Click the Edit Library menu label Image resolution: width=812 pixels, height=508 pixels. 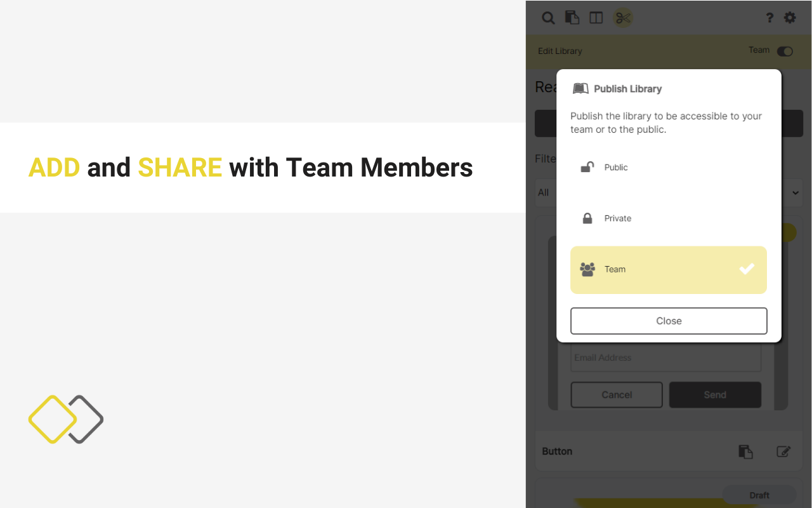[x=560, y=51]
